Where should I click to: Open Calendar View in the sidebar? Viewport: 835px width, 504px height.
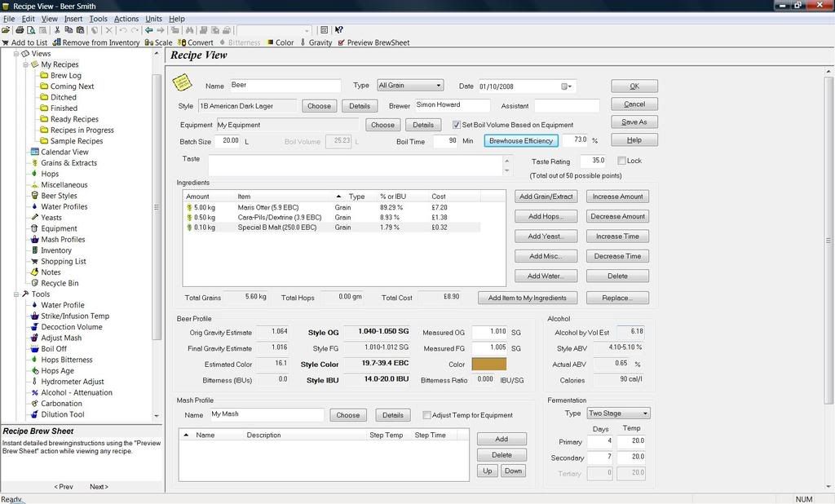pos(64,152)
